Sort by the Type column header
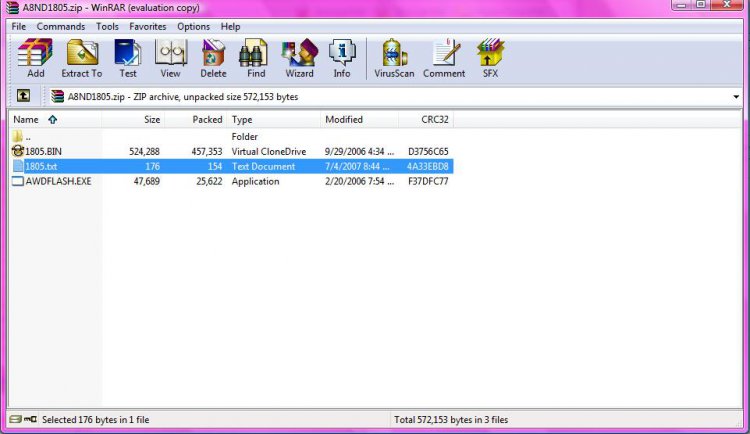 274,119
